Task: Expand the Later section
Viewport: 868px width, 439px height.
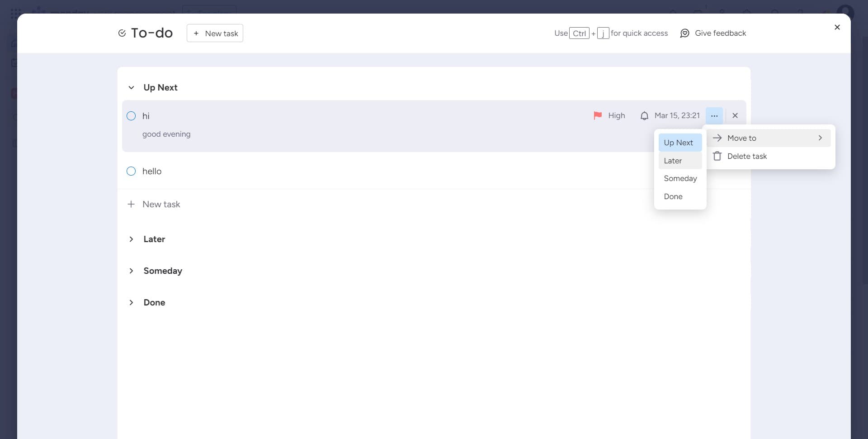Action: [131, 239]
